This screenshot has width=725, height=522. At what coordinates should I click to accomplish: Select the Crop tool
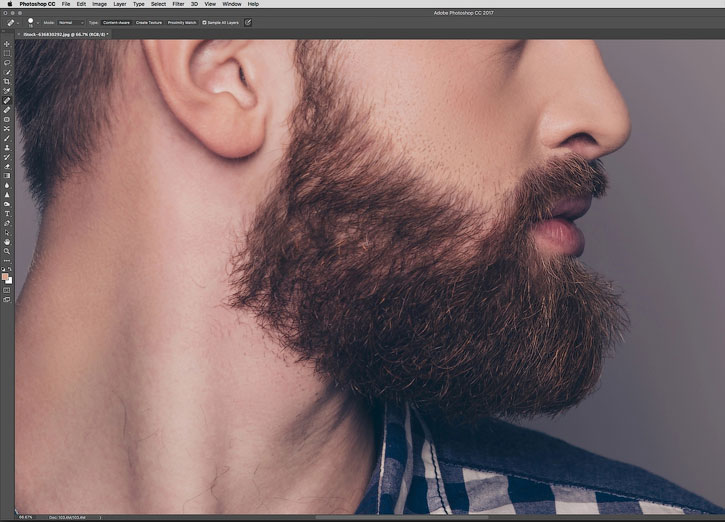pyautogui.click(x=7, y=81)
